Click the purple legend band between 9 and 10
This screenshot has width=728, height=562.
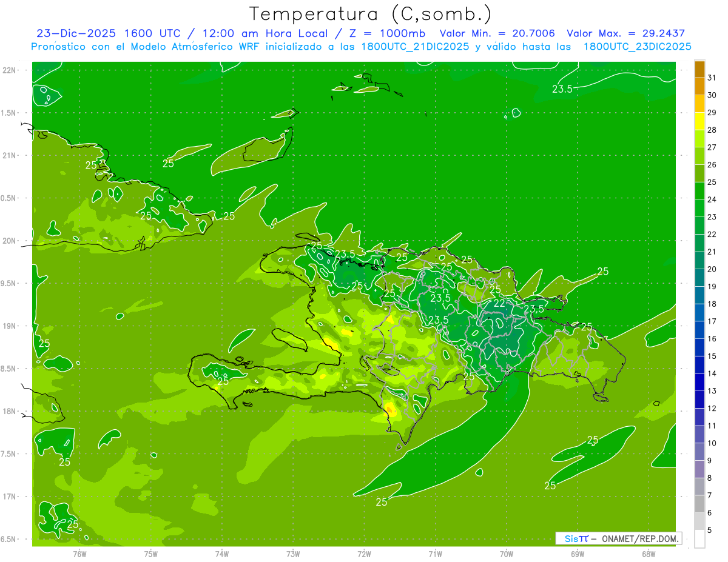pos(699,452)
